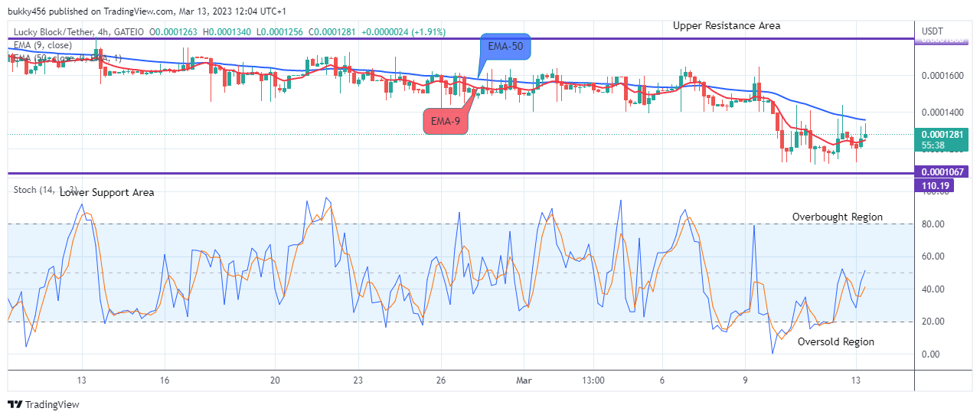
Task: Click the '20' date label on time axis
Action: tap(276, 380)
